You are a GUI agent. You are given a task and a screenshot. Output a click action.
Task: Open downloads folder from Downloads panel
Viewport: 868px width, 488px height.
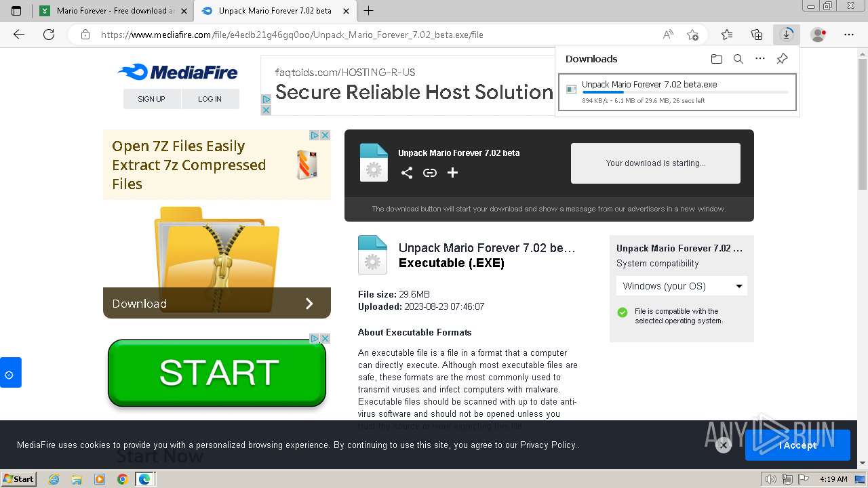tap(717, 59)
